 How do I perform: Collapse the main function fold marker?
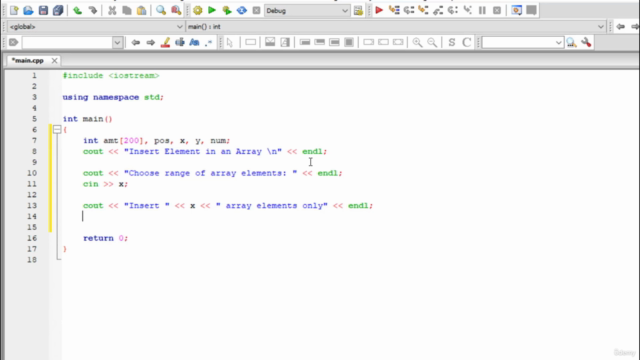pos(57,130)
